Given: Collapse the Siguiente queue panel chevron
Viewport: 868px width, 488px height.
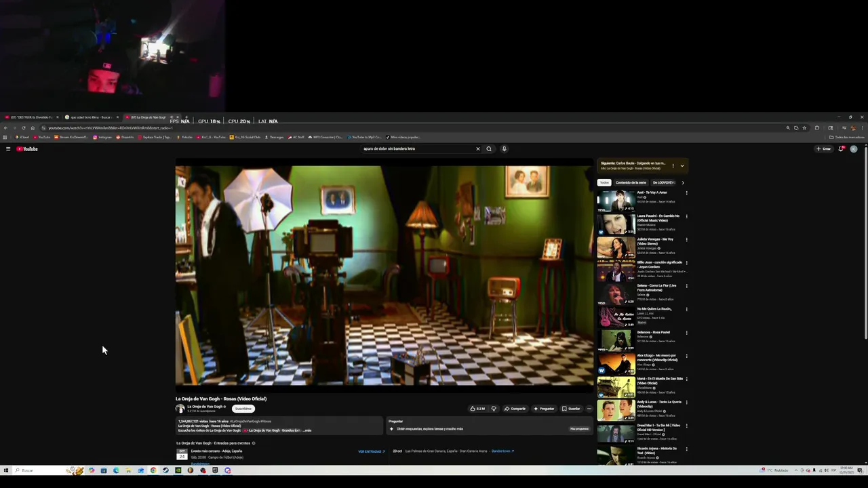Looking at the screenshot, I should point(682,165).
